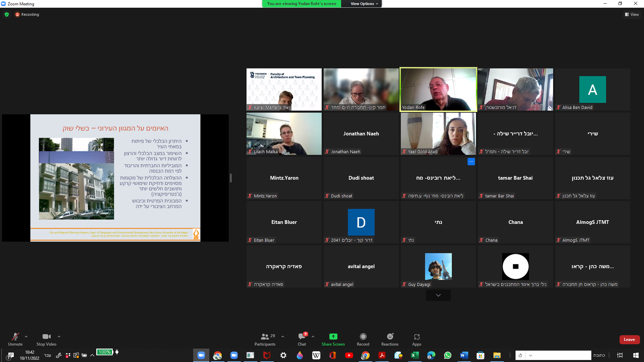Click the 100% battery indicator
The width and height of the screenshot is (644, 362).
[105, 352]
